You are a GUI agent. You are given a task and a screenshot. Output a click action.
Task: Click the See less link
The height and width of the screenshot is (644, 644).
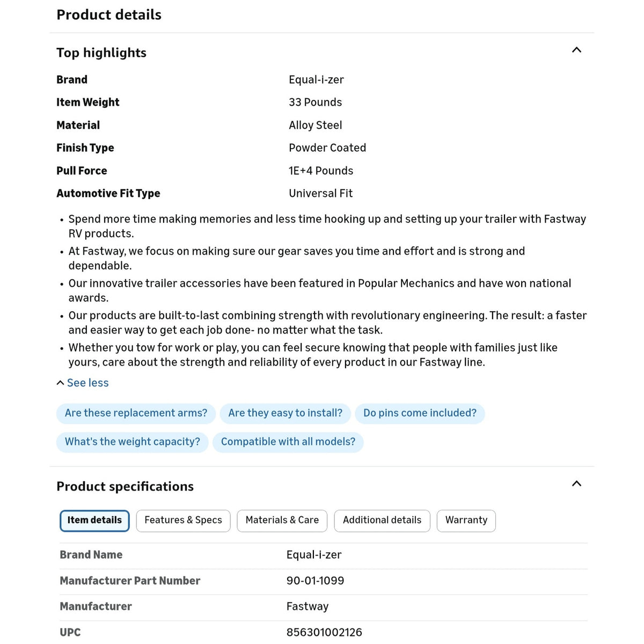pos(87,383)
